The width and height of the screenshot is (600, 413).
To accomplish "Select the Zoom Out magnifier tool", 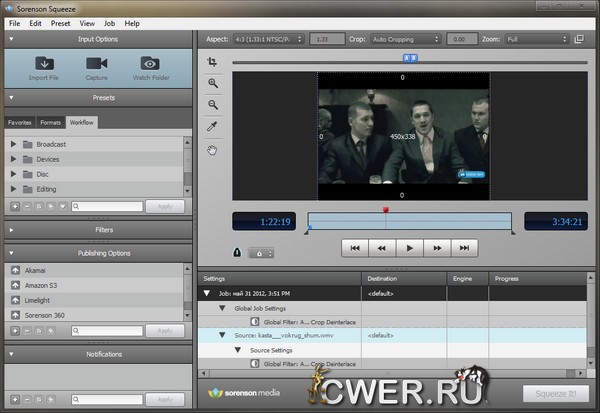I will coord(213,104).
